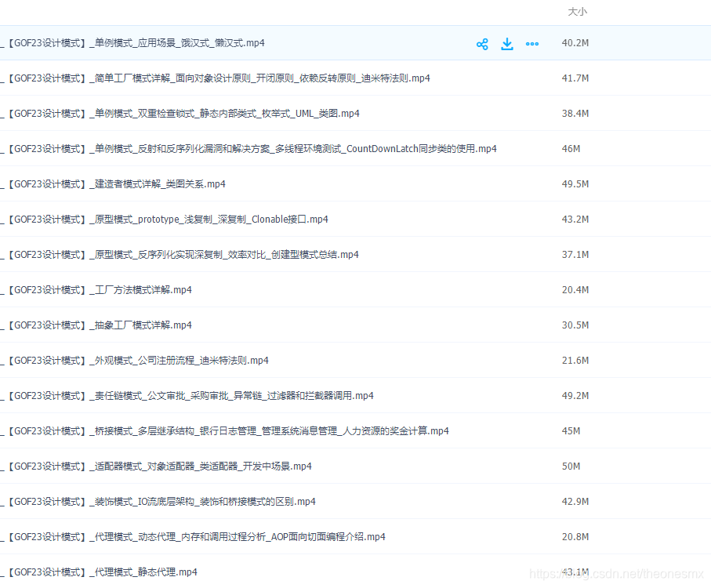Open 原型模式_prototype_浅复制 file
This screenshot has width=711, height=588.
coord(164,220)
